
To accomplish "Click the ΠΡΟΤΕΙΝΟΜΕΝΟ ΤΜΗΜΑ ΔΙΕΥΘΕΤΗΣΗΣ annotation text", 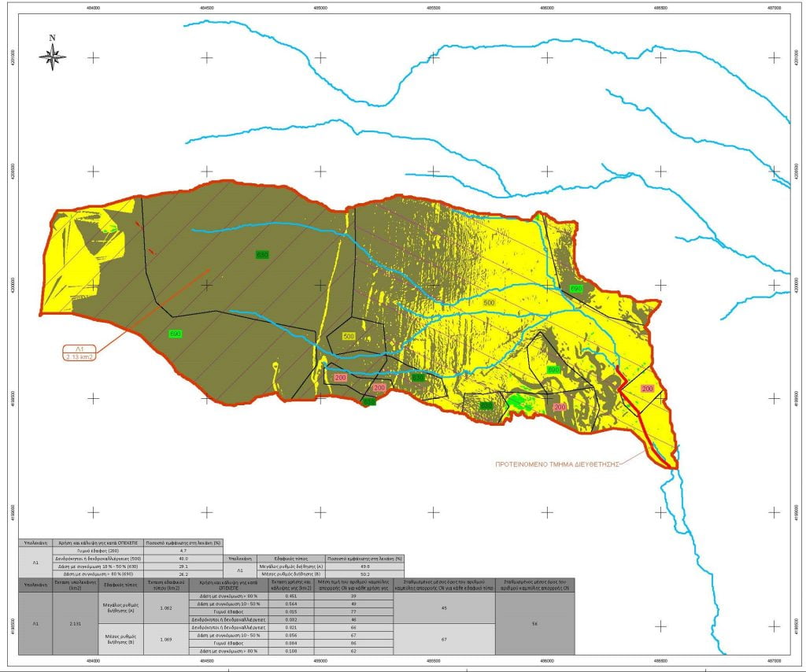I will 558,464.
